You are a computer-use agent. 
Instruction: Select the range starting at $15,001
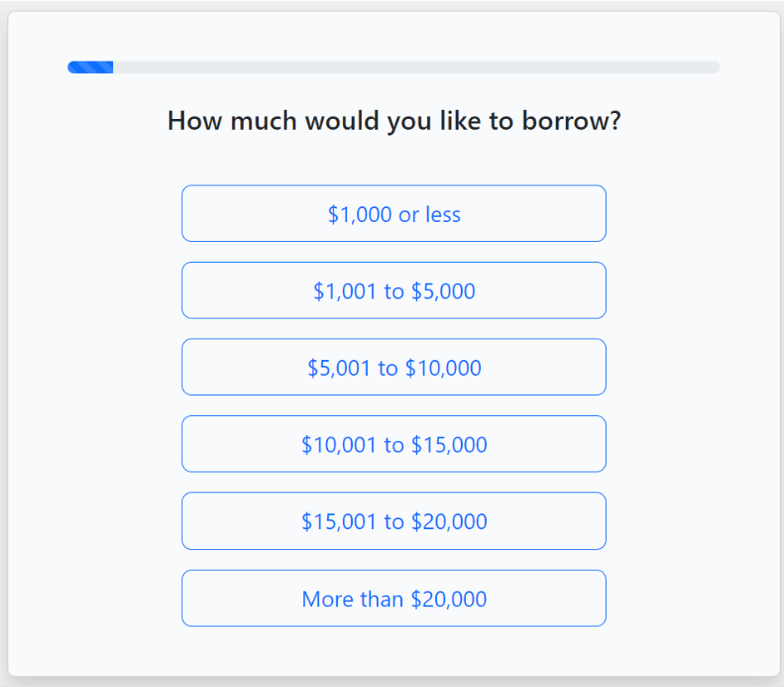(394, 521)
